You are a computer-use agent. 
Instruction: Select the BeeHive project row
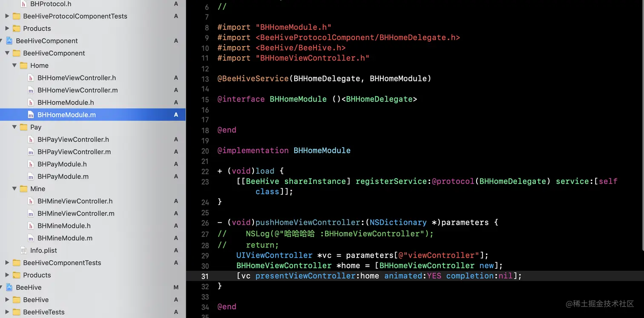pos(93,287)
